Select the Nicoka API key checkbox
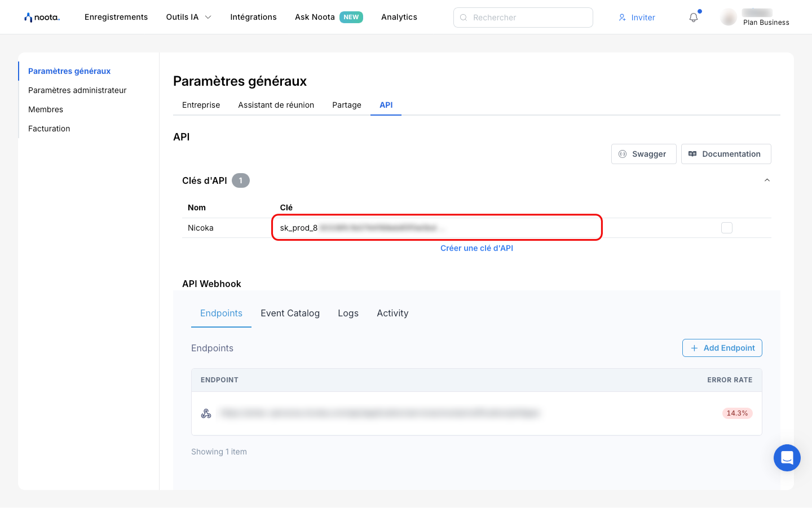Image resolution: width=812 pixels, height=508 pixels. pos(727,228)
